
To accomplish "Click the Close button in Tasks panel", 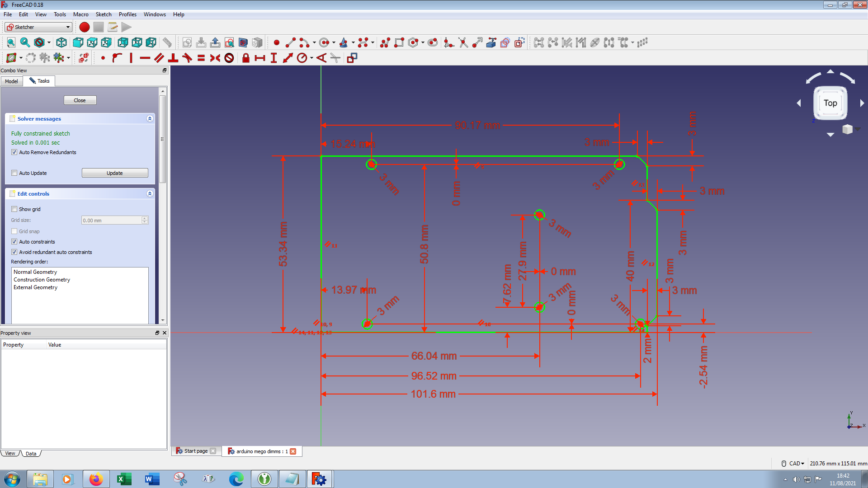I will 79,100.
